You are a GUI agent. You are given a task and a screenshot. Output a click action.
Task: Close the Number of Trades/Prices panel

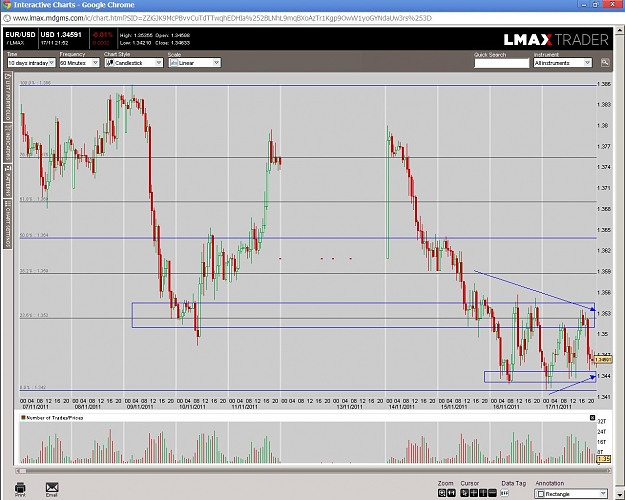592,417
